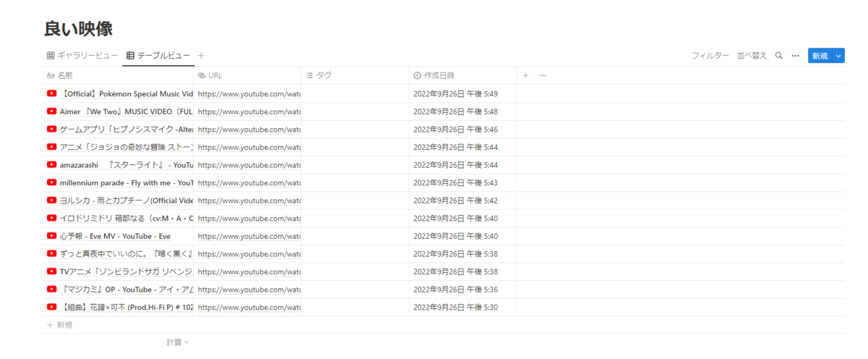Click date 2022年9月26日 午後 5:42
This screenshot has height=359, width=868.
click(x=455, y=200)
